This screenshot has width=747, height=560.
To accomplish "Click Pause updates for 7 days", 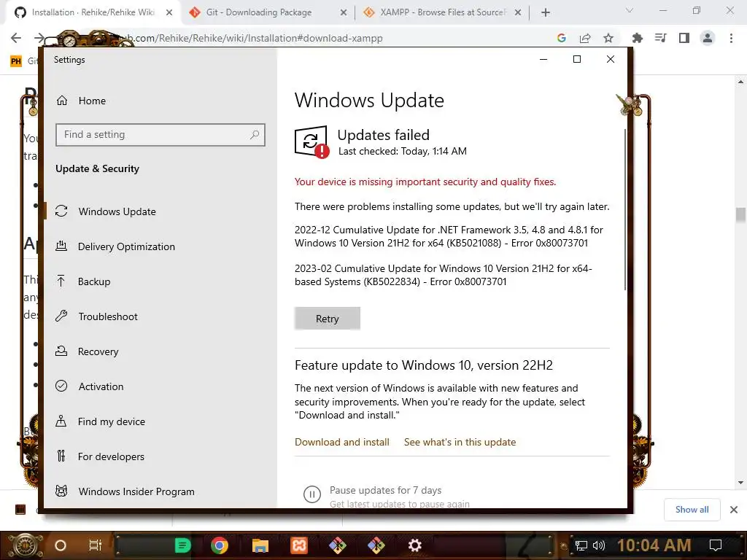I will pos(385,490).
